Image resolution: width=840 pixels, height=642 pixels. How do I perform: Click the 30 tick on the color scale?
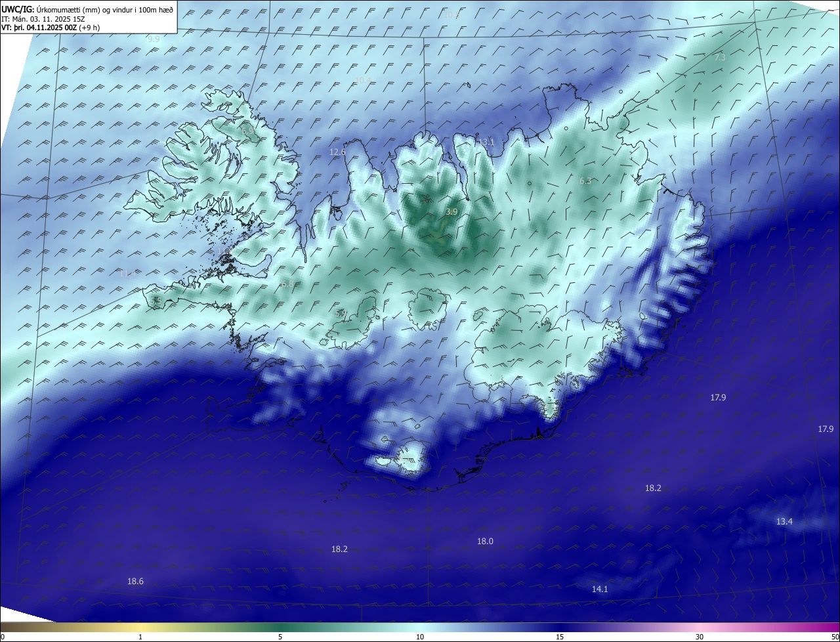[x=700, y=637]
